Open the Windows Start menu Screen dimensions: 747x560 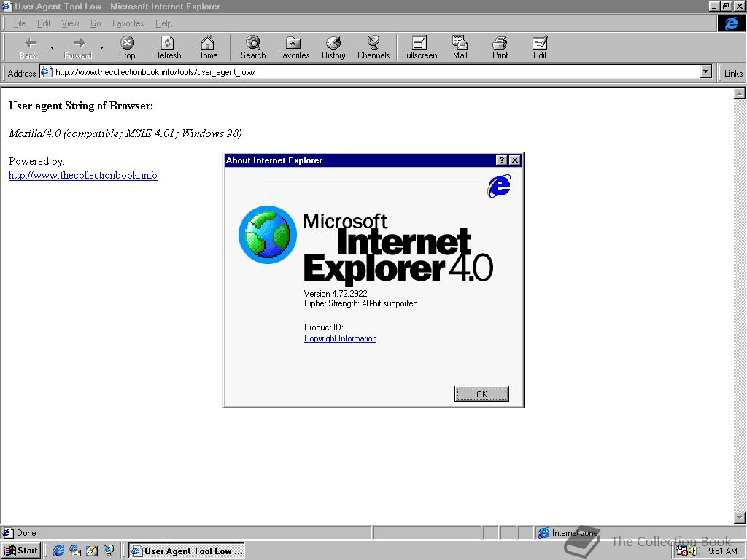(x=21, y=551)
